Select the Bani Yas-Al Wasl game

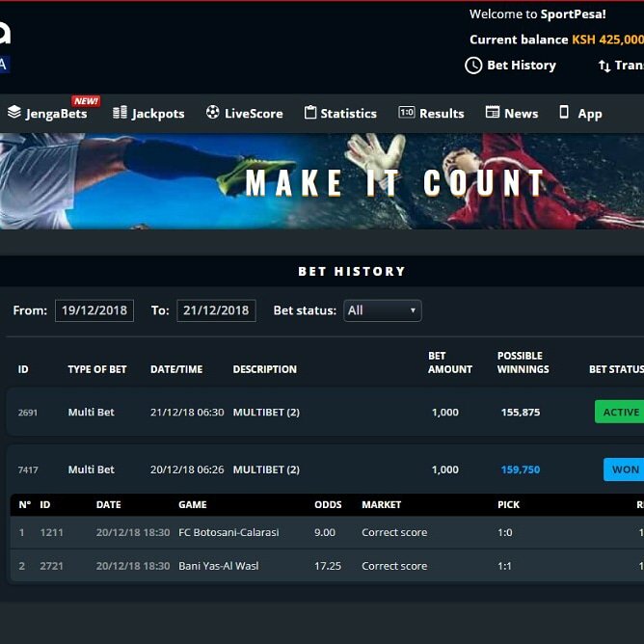click(219, 566)
